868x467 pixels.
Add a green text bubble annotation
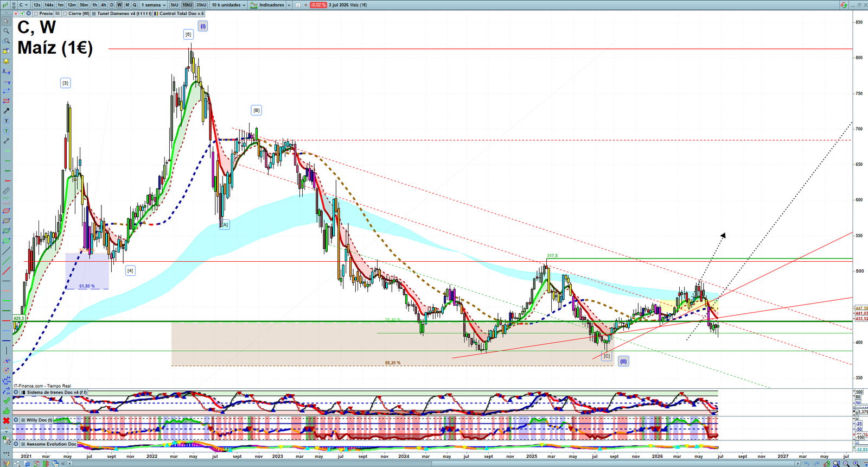pos(7,131)
